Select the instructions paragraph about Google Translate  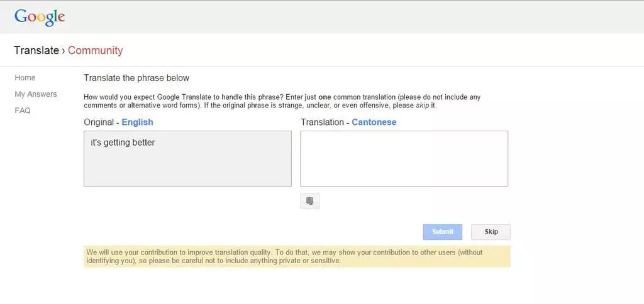click(282, 101)
